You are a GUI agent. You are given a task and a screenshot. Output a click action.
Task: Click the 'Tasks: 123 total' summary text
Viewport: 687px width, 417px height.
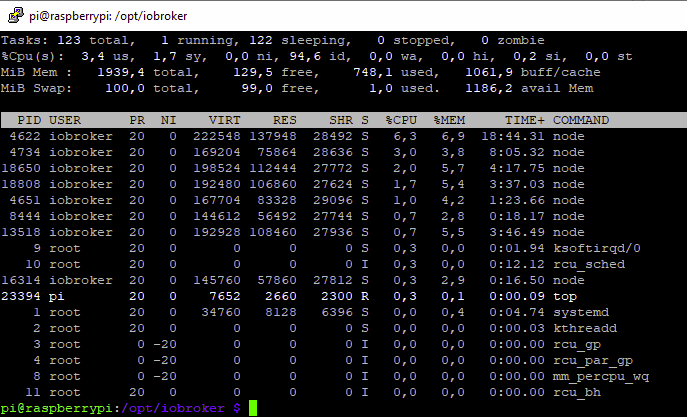(68, 40)
